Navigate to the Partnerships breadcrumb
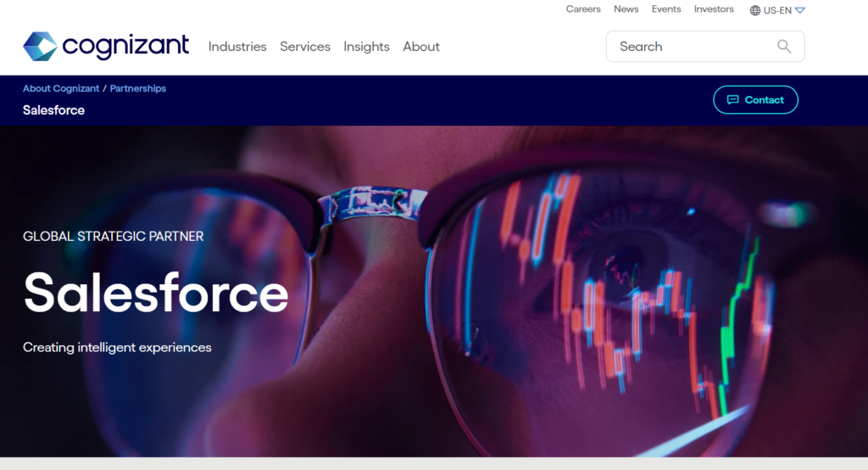Screen dimensions: 868x470 138,88
